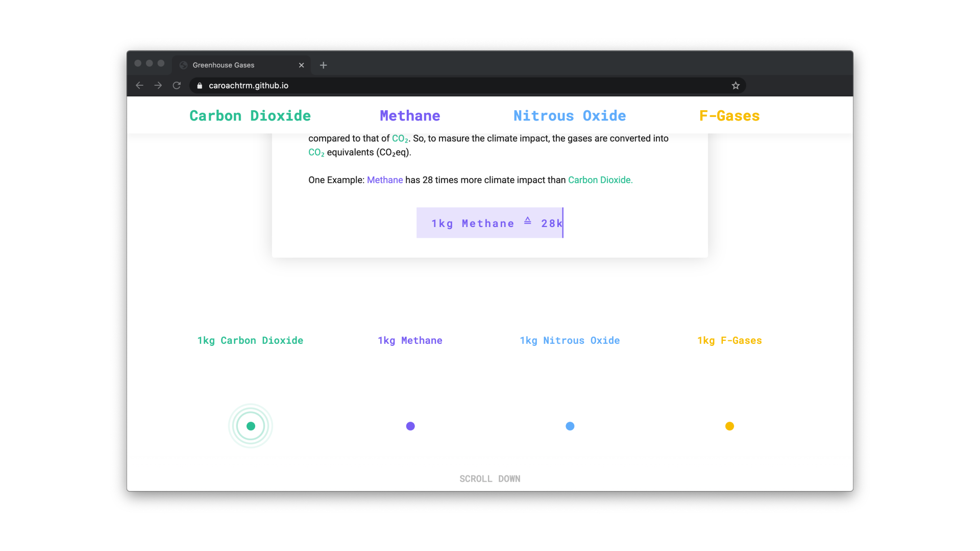Click the 1kg Carbon Dioxide label
The height and width of the screenshot is (551, 980).
(250, 341)
